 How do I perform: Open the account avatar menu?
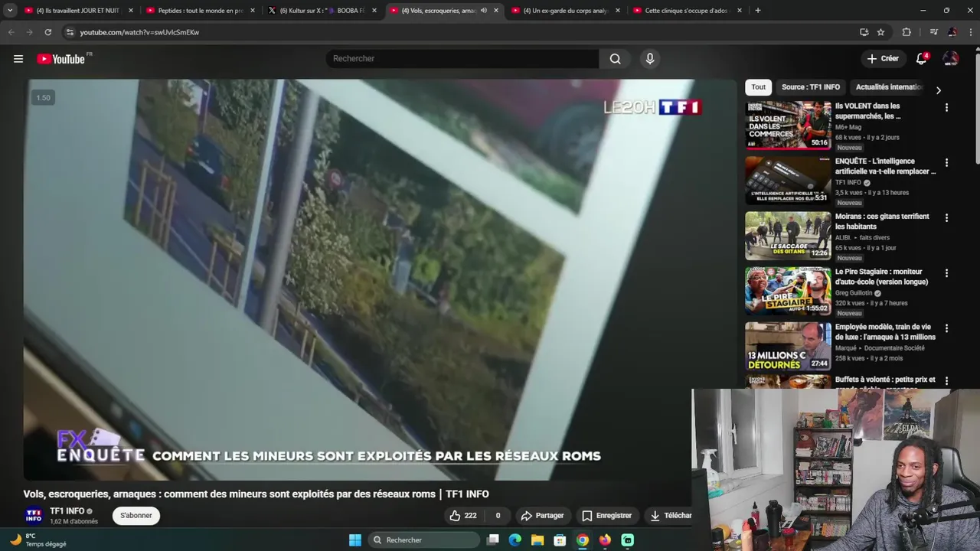tap(950, 59)
